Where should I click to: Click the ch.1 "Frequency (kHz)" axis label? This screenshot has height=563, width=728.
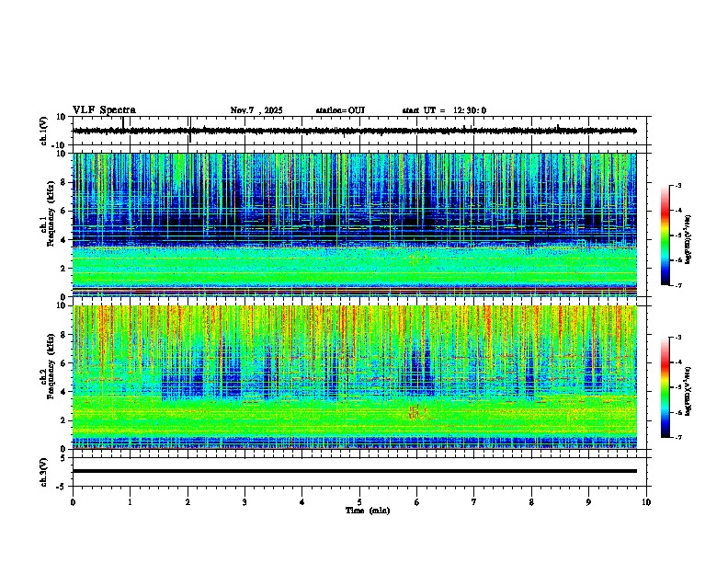coord(51,213)
